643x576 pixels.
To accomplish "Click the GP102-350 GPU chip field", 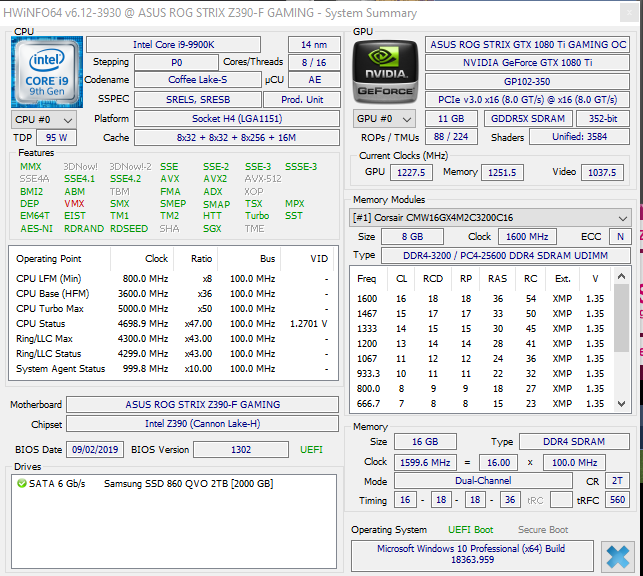I will [x=528, y=82].
